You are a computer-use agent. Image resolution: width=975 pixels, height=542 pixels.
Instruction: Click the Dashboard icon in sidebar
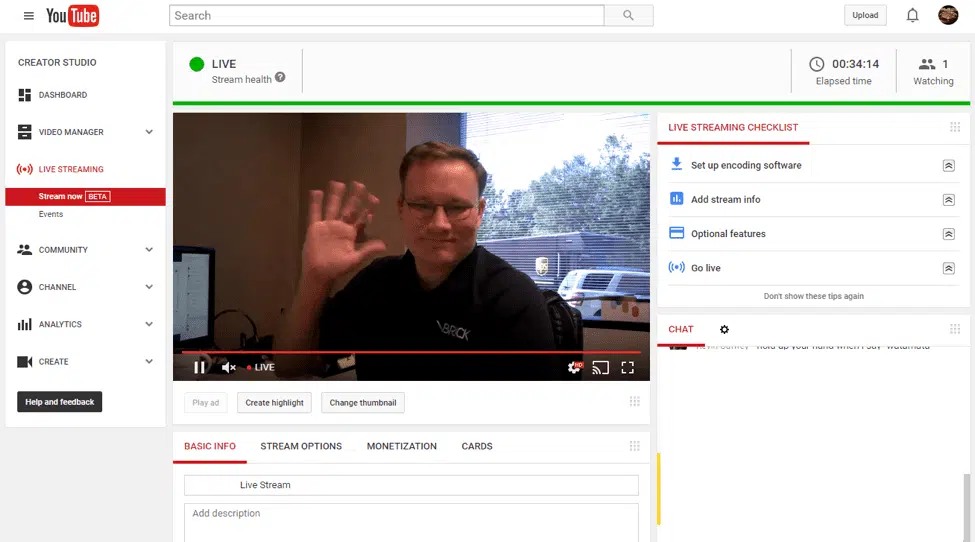(x=25, y=95)
